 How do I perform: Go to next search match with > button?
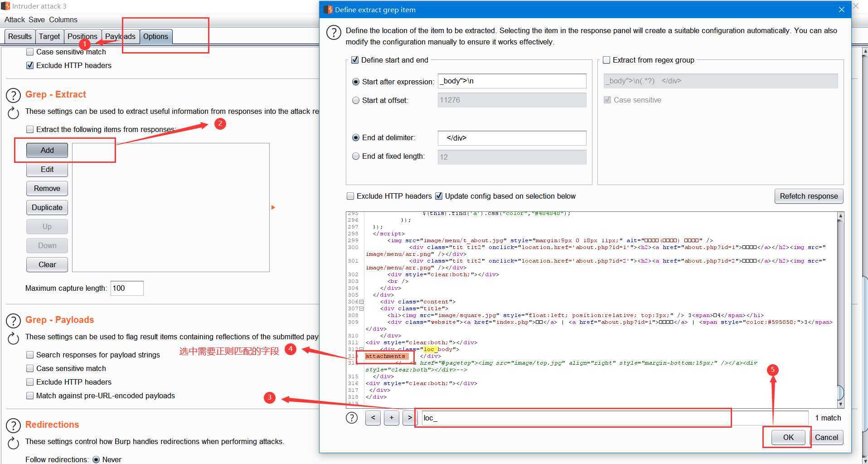pyautogui.click(x=409, y=418)
